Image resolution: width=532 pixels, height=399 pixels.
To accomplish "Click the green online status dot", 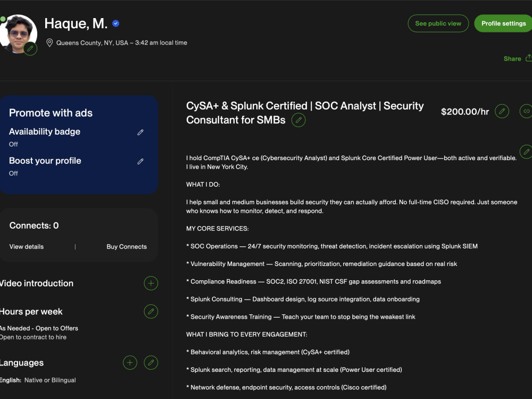I will coord(3,19).
